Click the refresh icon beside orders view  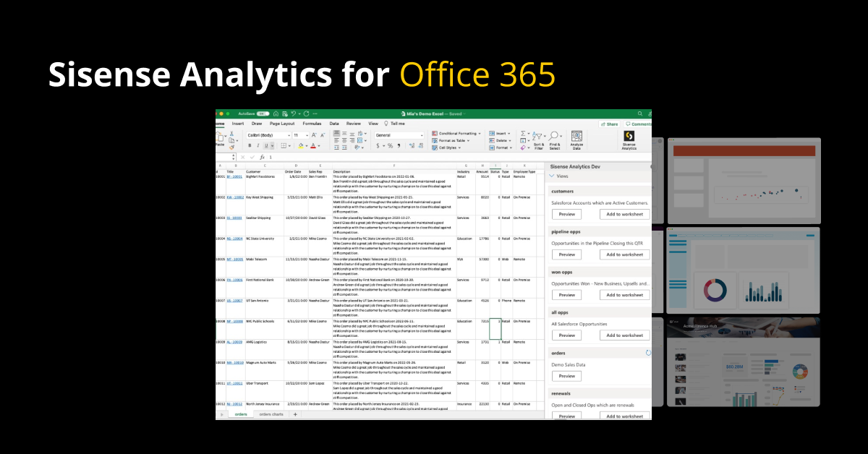[x=648, y=353]
